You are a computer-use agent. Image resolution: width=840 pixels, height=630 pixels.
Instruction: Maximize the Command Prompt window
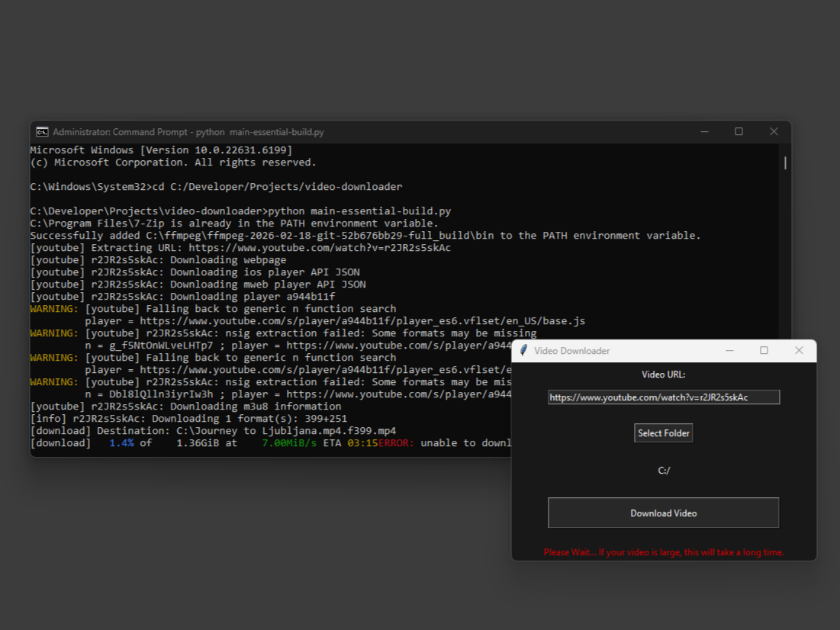(x=738, y=131)
